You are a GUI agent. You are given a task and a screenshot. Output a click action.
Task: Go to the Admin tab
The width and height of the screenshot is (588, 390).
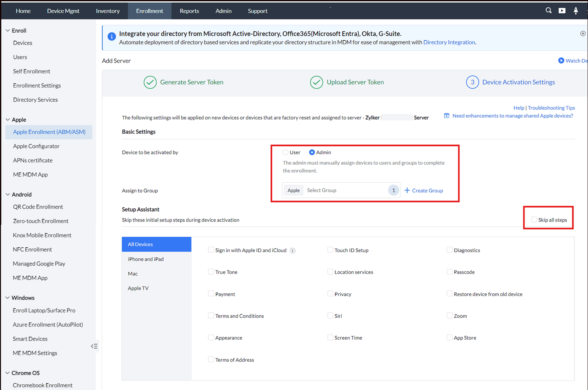point(223,11)
